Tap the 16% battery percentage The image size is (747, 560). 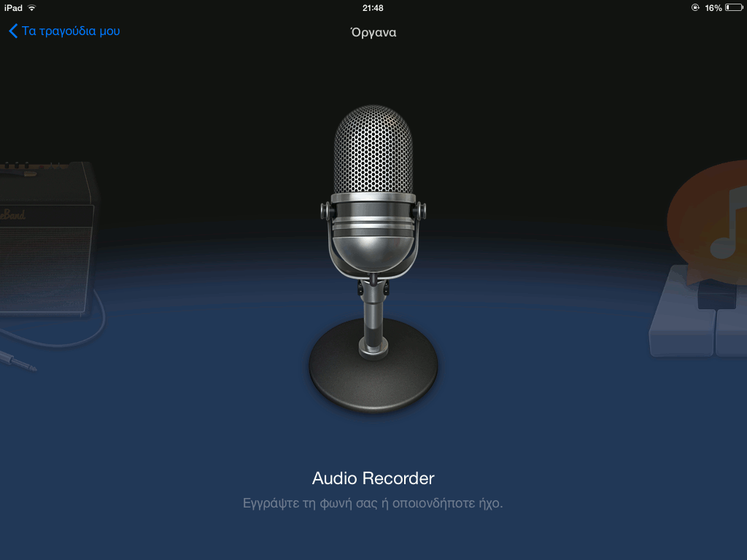coord(713,8)
